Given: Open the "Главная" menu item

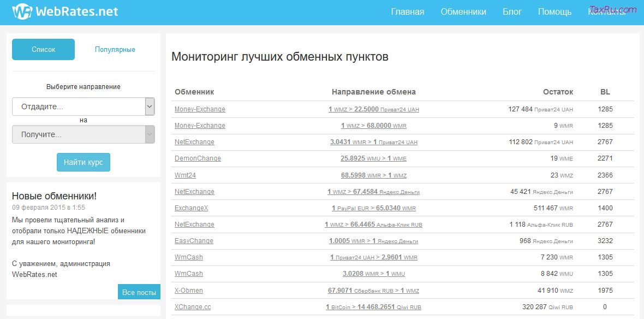Looking at the screenshot, I should pos(407,11).
